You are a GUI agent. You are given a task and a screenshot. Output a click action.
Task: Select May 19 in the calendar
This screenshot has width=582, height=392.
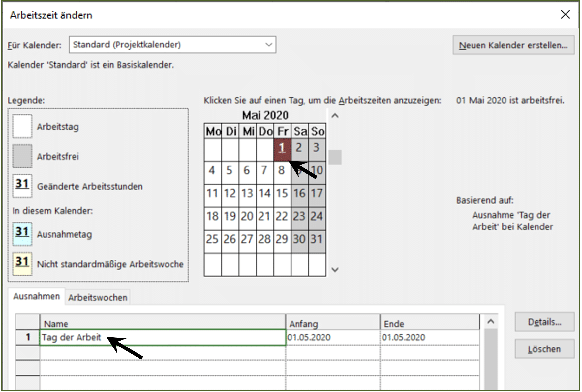pos(230,219)
